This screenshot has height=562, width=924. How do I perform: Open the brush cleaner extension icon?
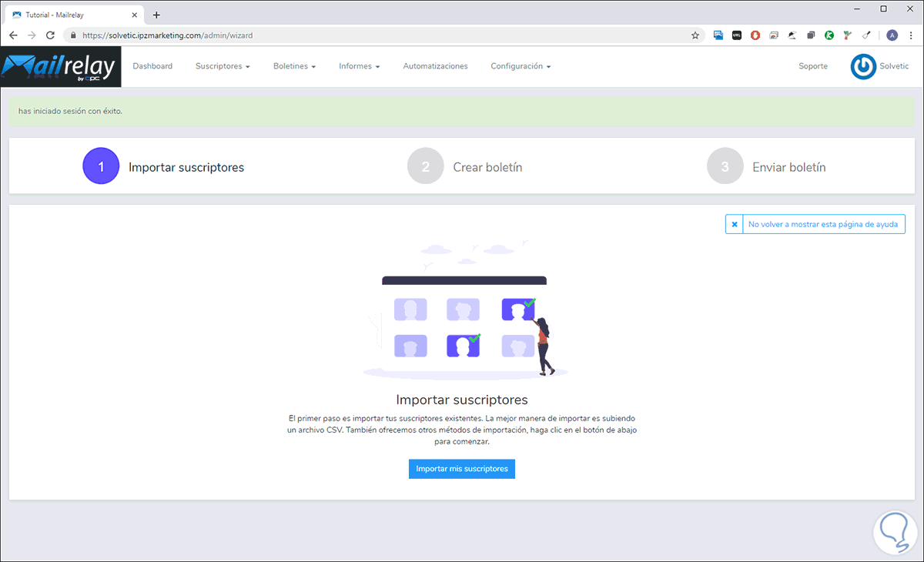coord(866,35)
